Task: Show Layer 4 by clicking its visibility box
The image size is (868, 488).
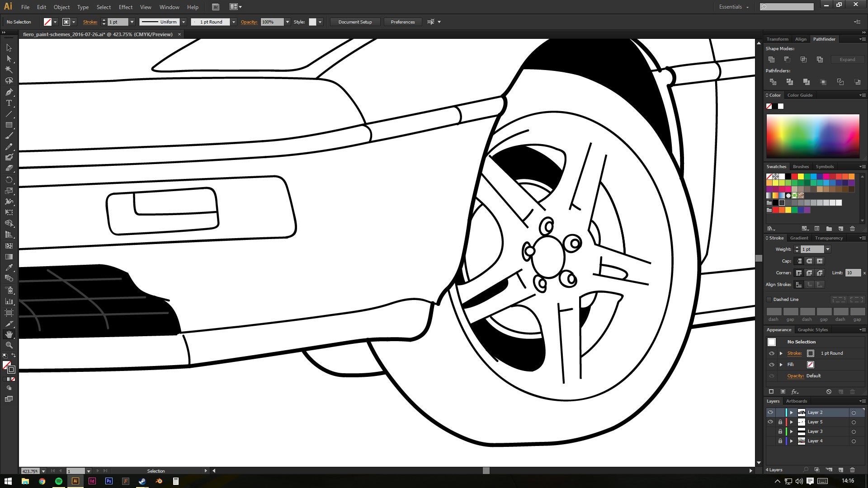Action: pos(770,441)
